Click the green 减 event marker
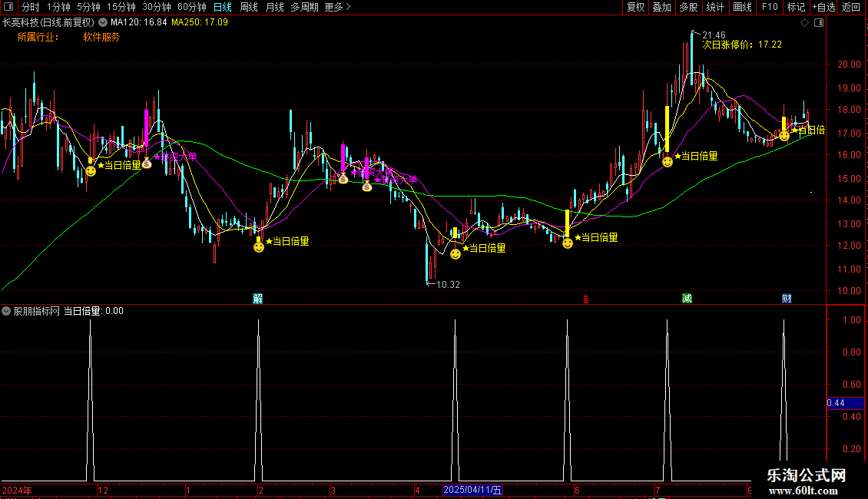Screen dimensions: 868x499 click(687, 299)
